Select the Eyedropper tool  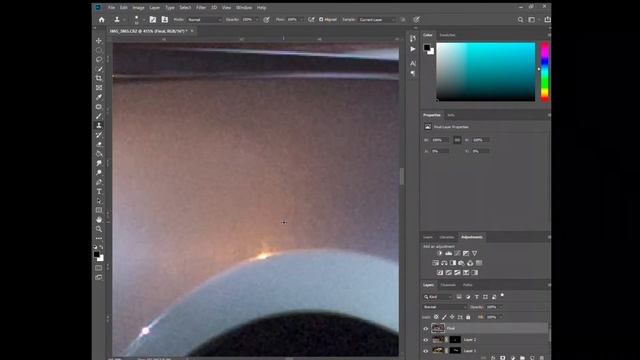pos(99,97)
